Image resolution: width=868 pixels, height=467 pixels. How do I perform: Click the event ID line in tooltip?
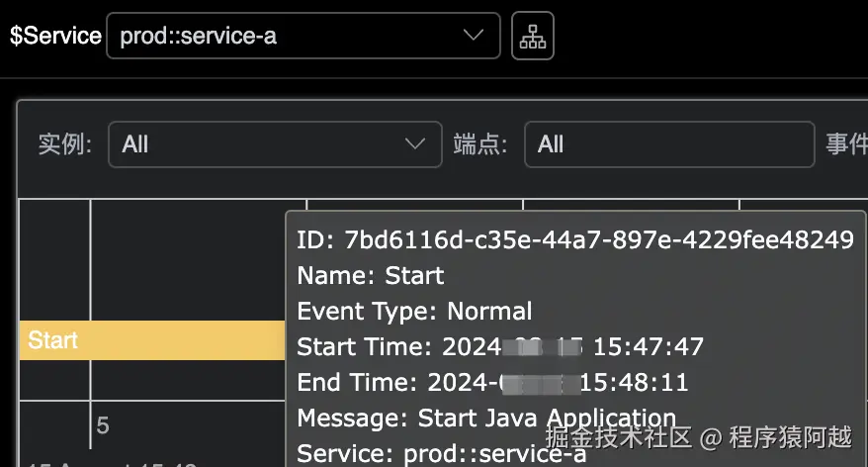click(x=574, y=239)
